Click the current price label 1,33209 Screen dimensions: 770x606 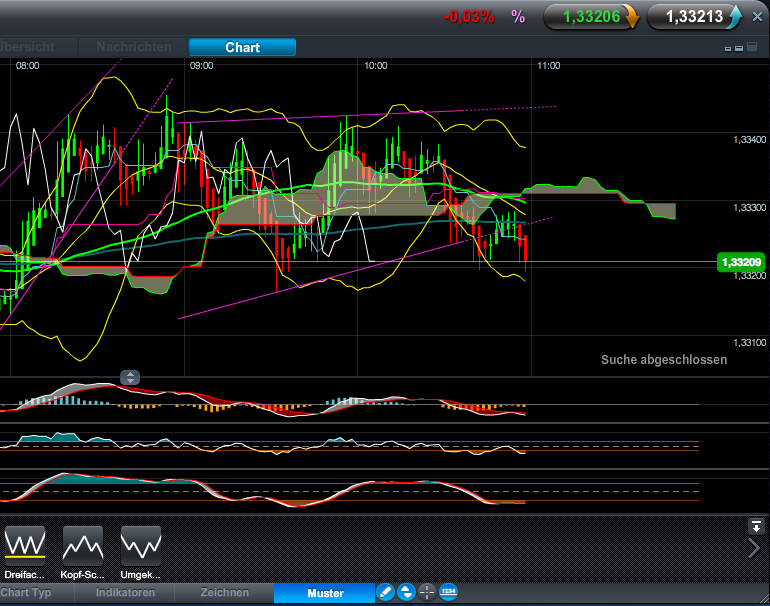pos(742,262)
